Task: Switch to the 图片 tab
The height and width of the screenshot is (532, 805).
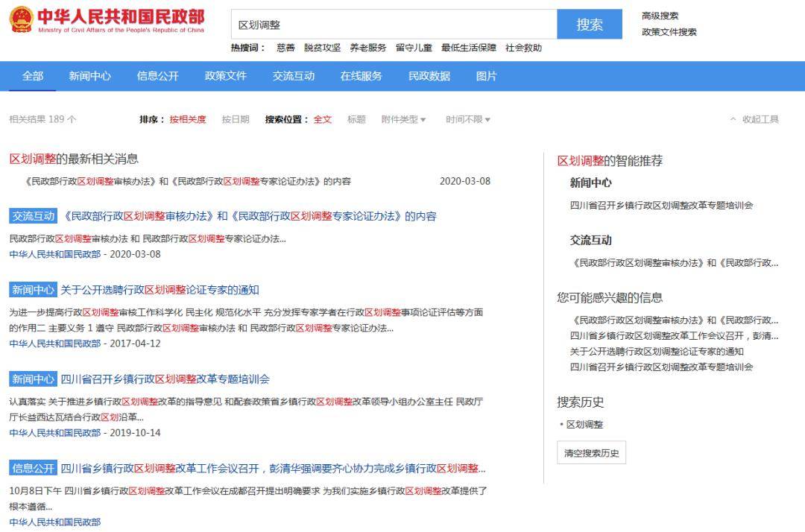Action: tap(486, 76)
